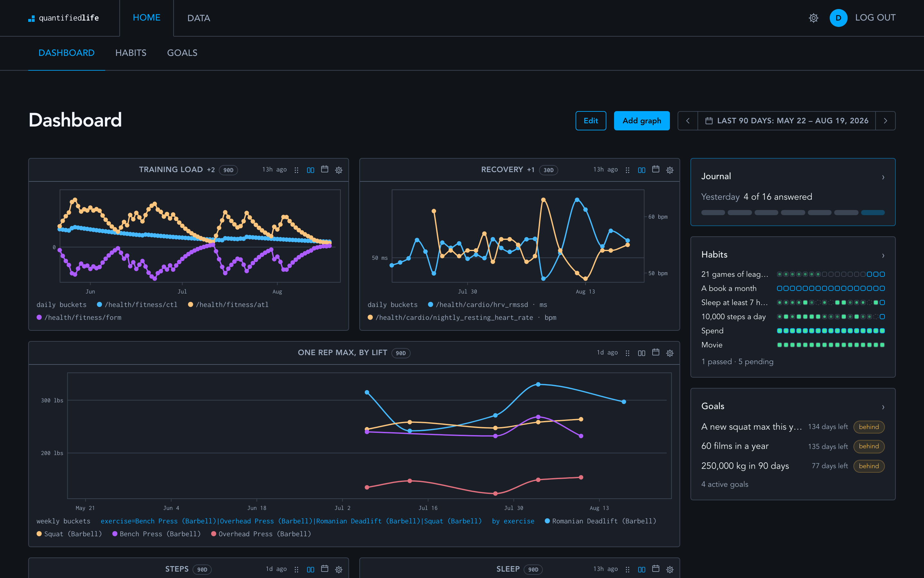Open Sleep calendar icon
Screen dimensions: 924x578
point(655,569)
